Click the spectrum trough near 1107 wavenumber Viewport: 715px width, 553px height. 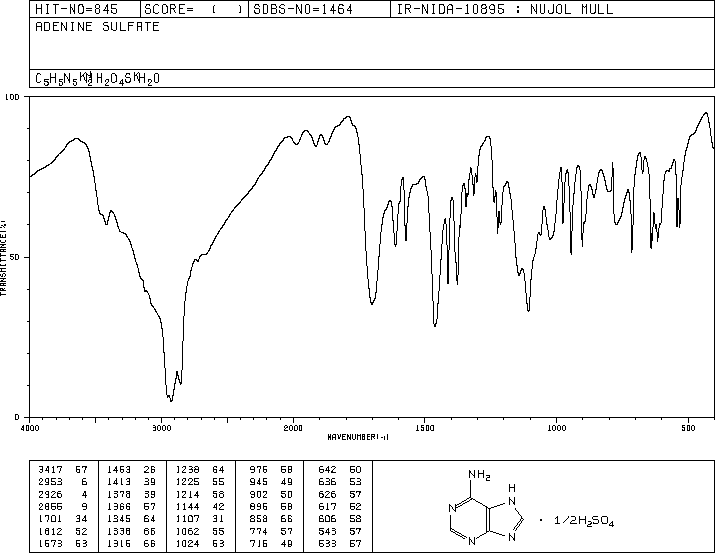click(528, 311)
